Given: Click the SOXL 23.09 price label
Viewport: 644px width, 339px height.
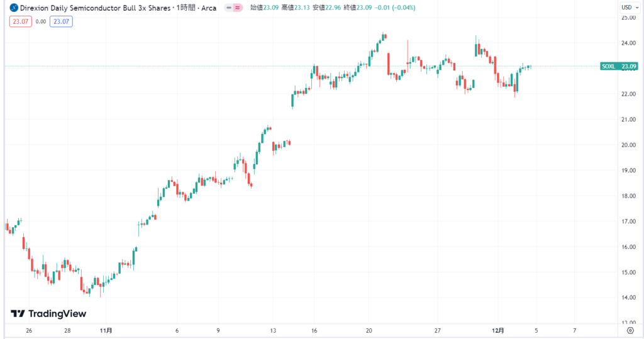Looking at the screenshot, I should [x=619, y=66].
